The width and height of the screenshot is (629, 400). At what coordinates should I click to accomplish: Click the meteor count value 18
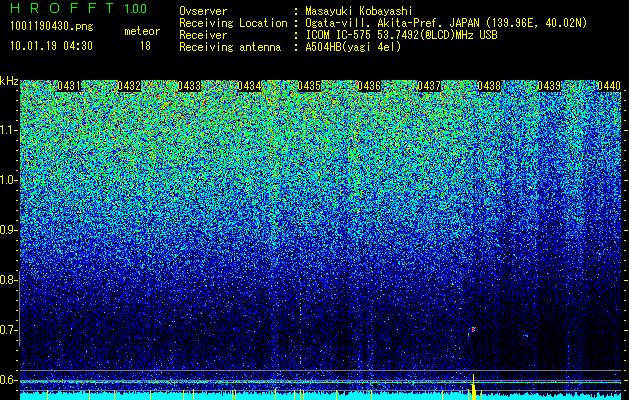[x=145, y=46]
